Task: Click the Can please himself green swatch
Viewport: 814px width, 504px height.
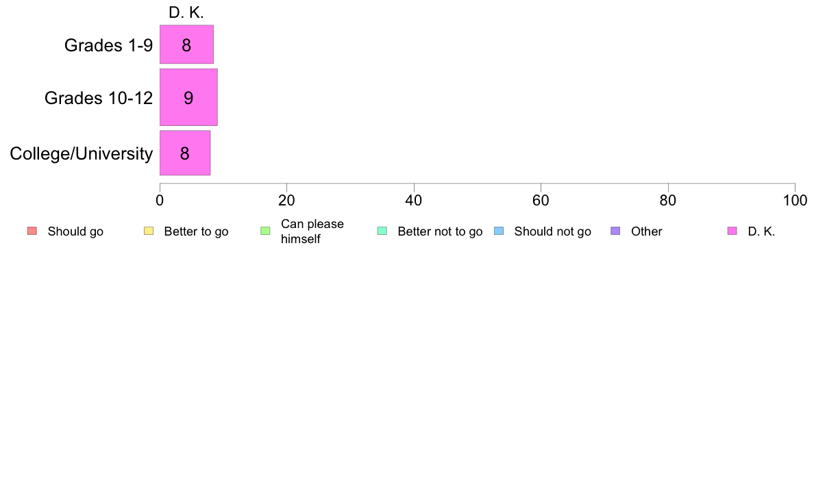Action: 265,231
